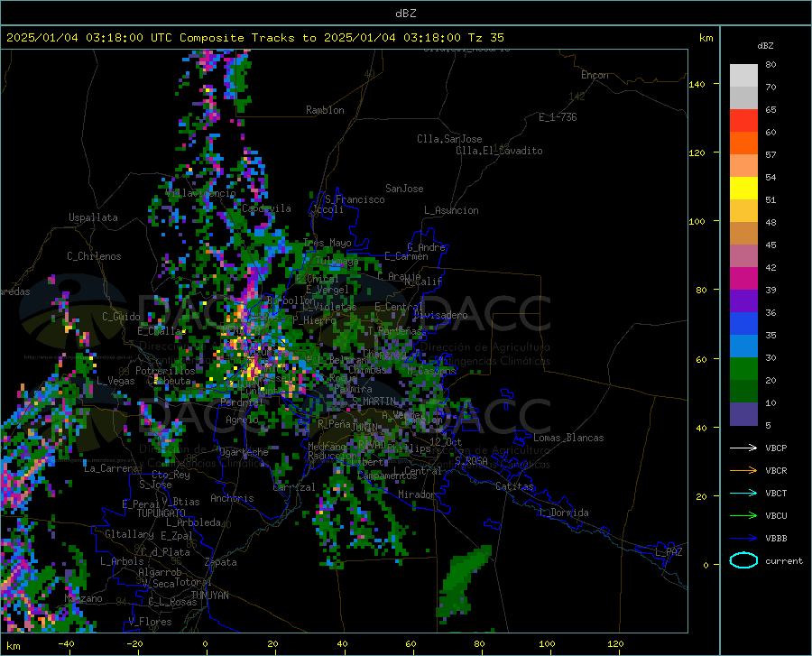This screenshot has height=656, width=812.
Task: Click the 'Divisadero' map label
Action: [440, 315]
